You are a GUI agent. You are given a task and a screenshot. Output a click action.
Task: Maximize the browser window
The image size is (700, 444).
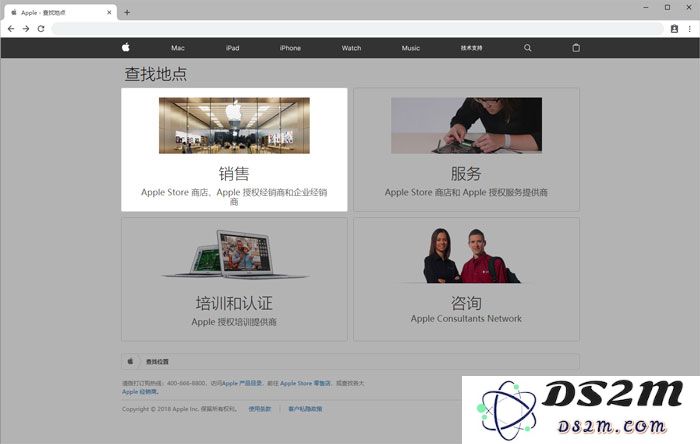[667, 7]
